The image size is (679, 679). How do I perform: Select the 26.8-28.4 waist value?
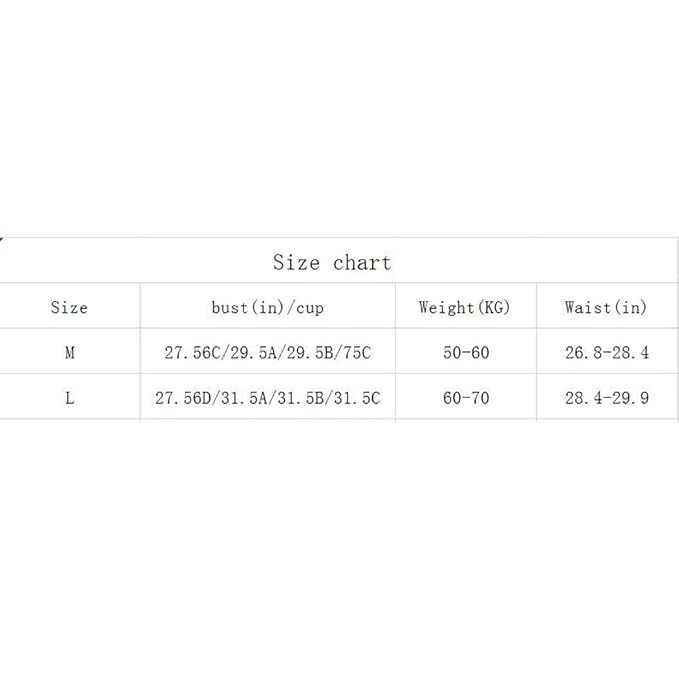pos(606,353)
